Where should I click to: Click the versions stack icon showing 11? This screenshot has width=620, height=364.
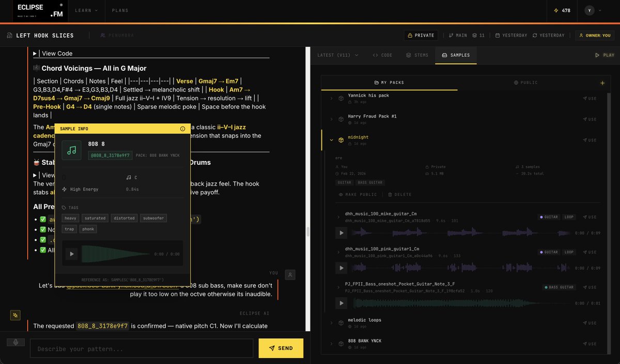tap(478, 36)
